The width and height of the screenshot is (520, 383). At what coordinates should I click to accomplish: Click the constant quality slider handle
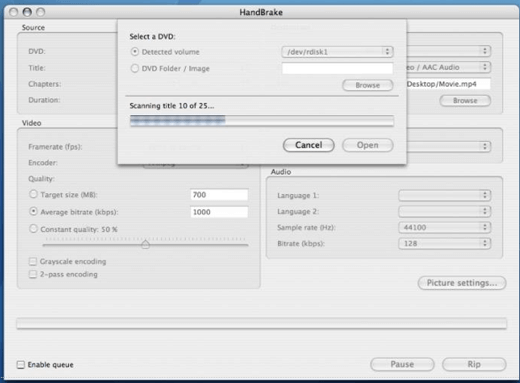[x=145, y=244]
